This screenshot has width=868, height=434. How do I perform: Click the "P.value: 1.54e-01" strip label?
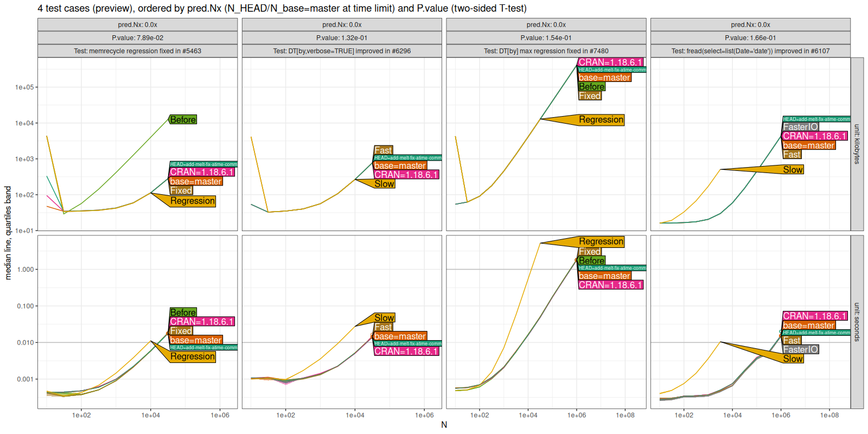point(546,38)
